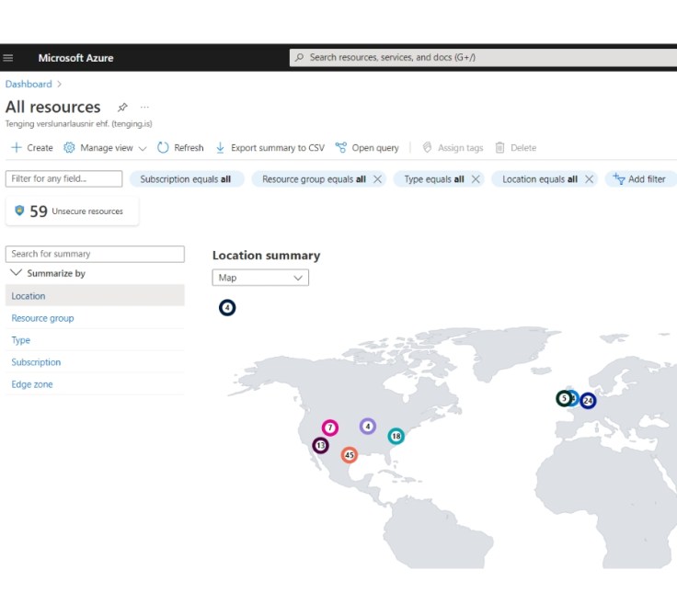Remove the Location equals all filter
677x616 pixels.
(590, 179)
